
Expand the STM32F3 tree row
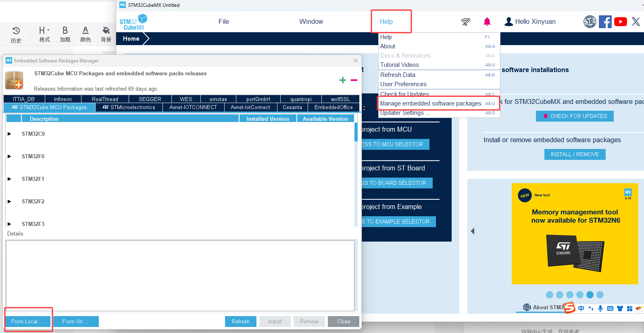tap(9, 224)
